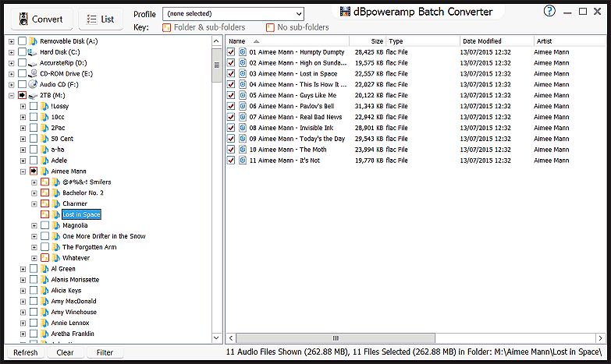Viewport: 611px width, 364px height.
Task: Click the Aimee Mann folder icon
Action: 44,171
